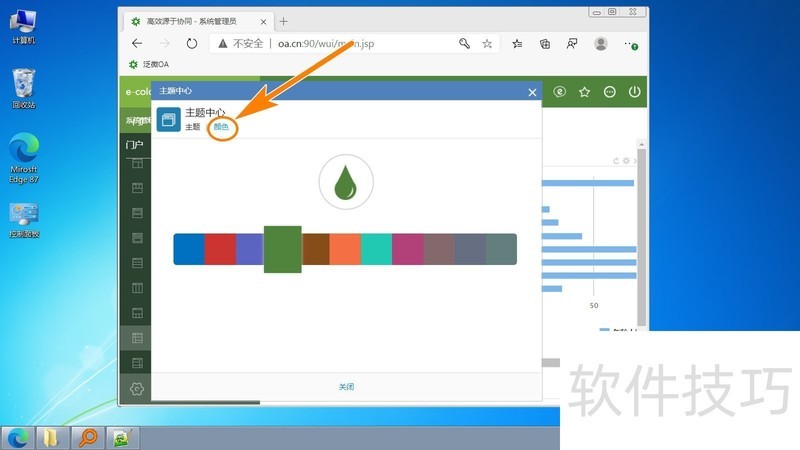
Task: Open the 泛微OA bookmark
Action: point(149,64)
